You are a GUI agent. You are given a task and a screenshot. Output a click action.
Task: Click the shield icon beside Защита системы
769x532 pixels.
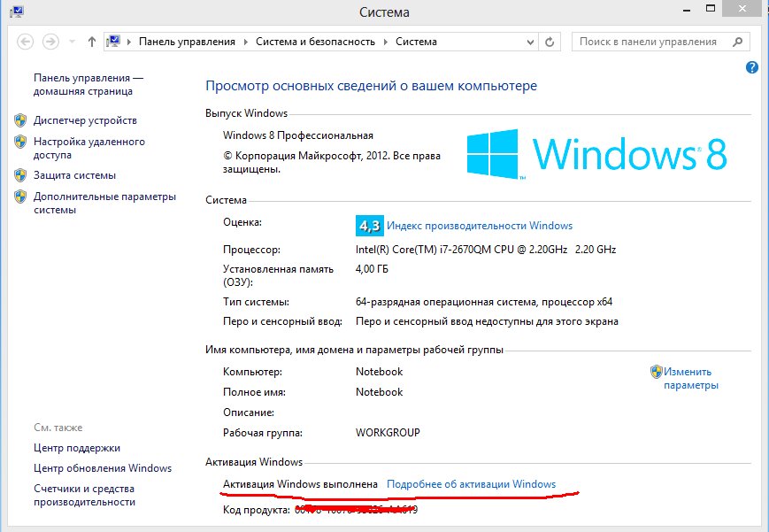point(20,175)
